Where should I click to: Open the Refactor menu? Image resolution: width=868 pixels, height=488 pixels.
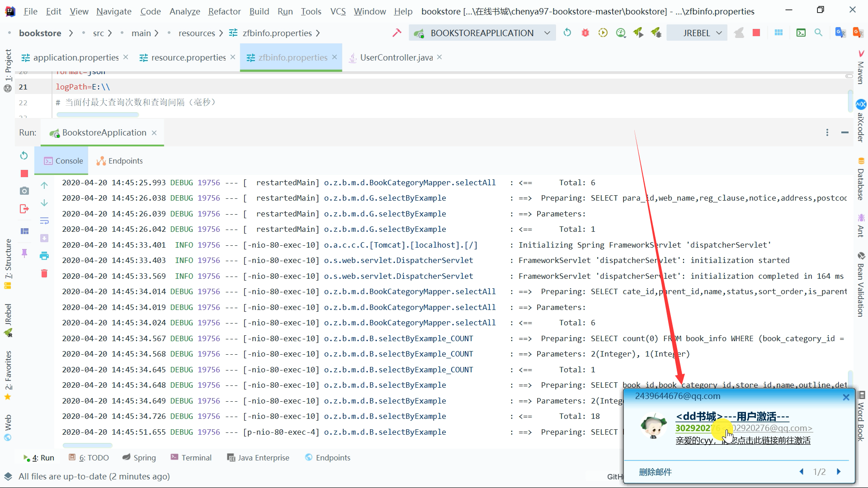pos(224,11)
